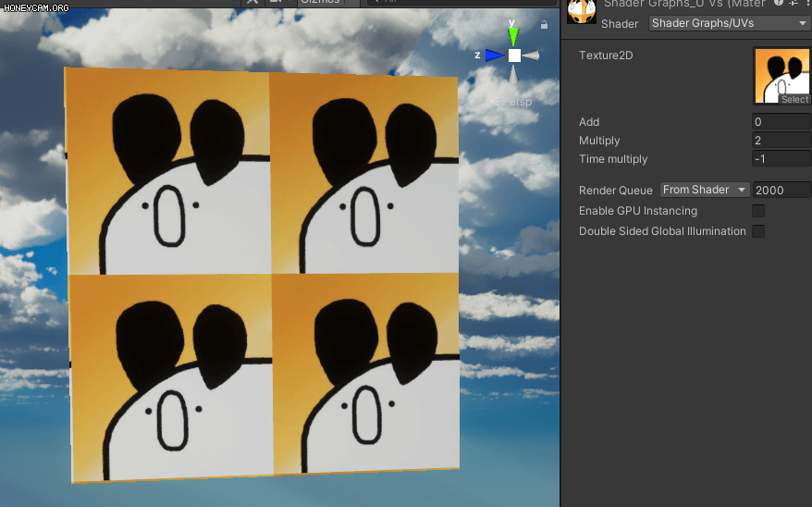This screenshot has width=812, height=507.
Task: Click the Render Queue number field showing 2000
Action: point(781,190)
